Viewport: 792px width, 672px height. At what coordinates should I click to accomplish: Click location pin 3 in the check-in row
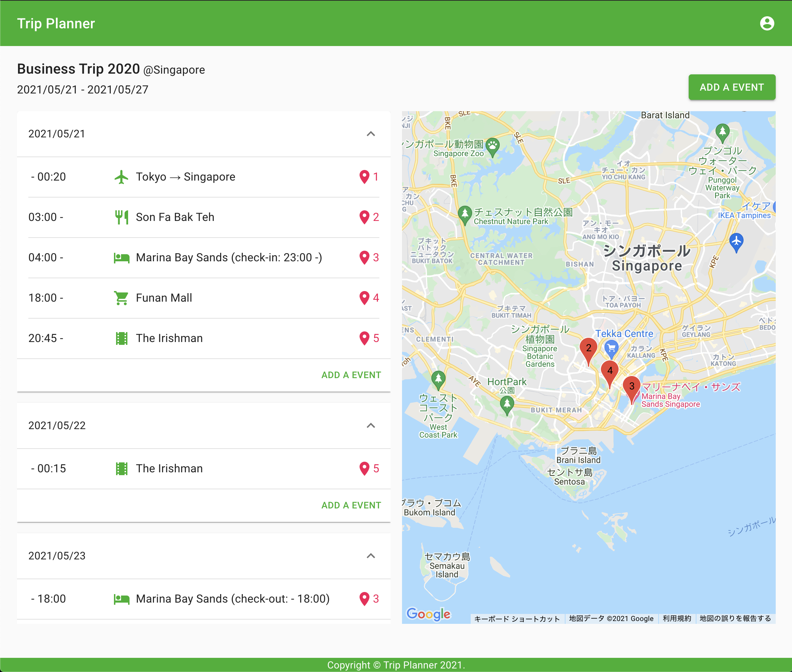365,257
